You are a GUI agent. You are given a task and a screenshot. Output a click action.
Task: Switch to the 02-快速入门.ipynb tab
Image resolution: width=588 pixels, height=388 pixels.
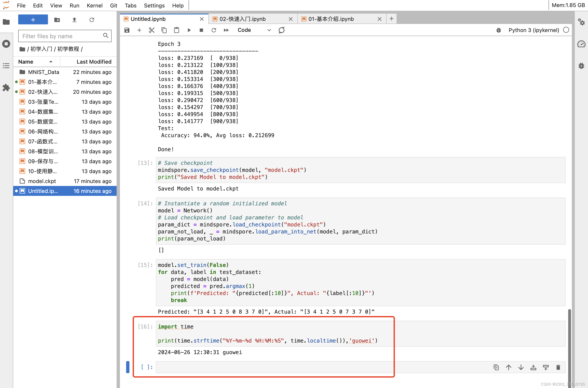(253, 19)
